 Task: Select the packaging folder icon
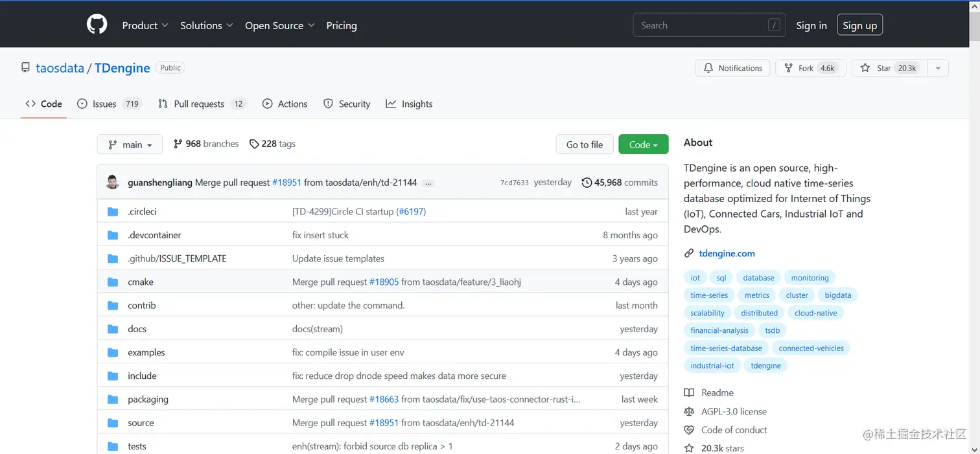[x=113, y=400]
